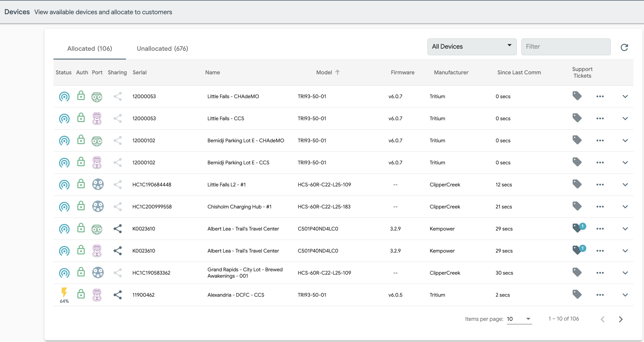This screenshot has width=644, height=342.
Task: Click CCS port icon for Bemidji Parking Lot E - CCS
Action: [x=97, y=163]
